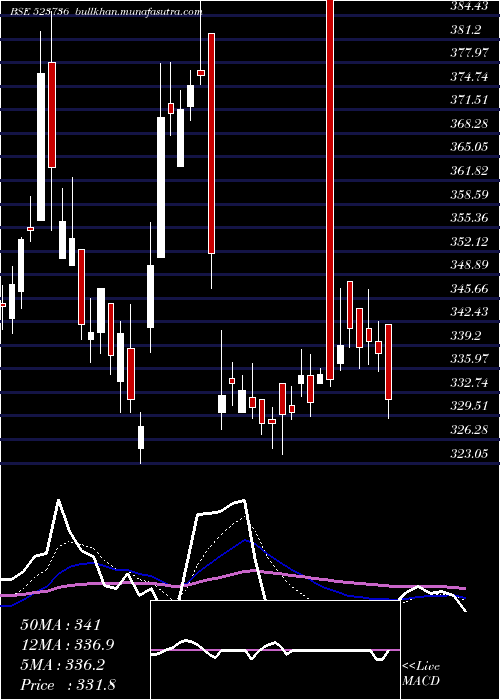
Task: Click the 342.43 price axis label
Action: point(469,312)
